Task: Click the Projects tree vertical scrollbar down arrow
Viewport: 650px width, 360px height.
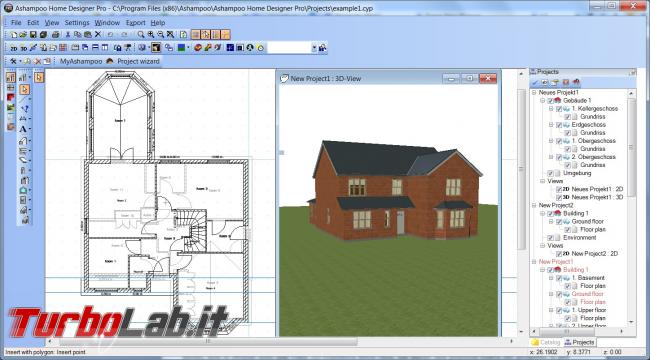Action: 631,322
